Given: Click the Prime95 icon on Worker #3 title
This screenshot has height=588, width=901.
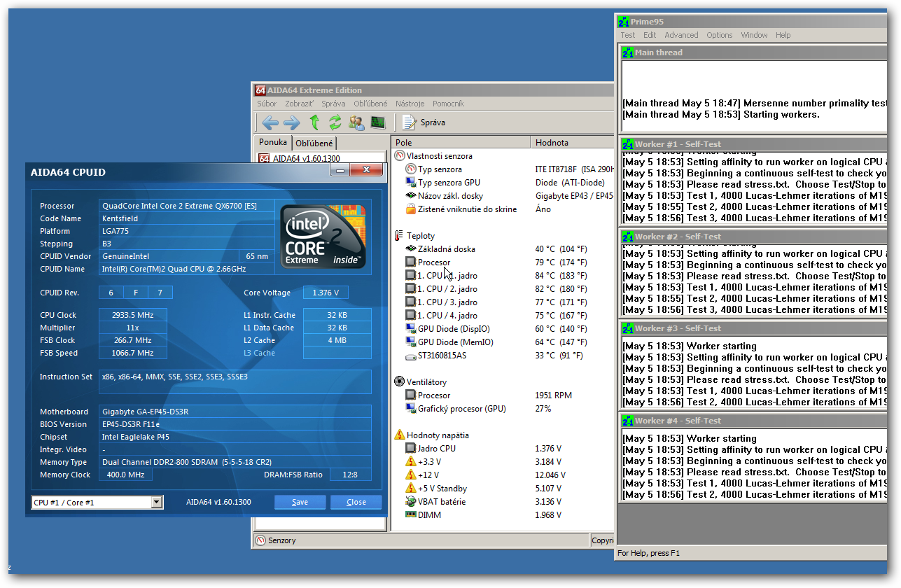Looking at the screenshot, I should point(628,328).
